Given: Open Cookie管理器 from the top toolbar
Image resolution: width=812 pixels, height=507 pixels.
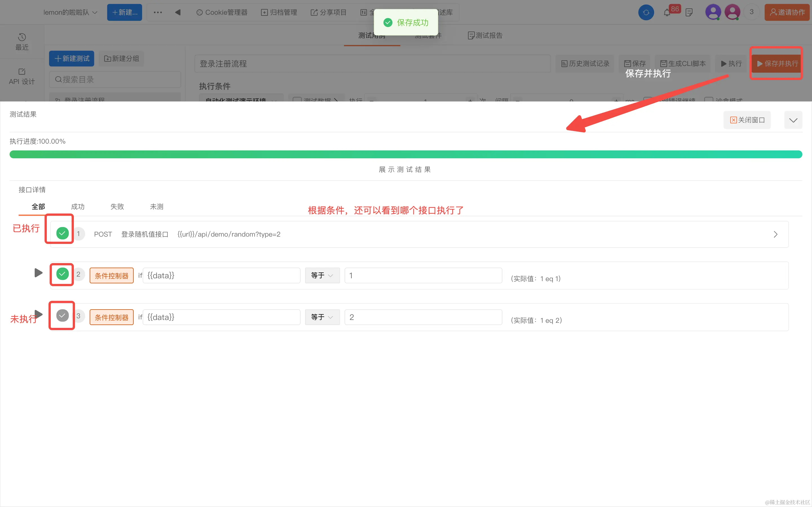Looking at the screenshot, I should [222, 12].
